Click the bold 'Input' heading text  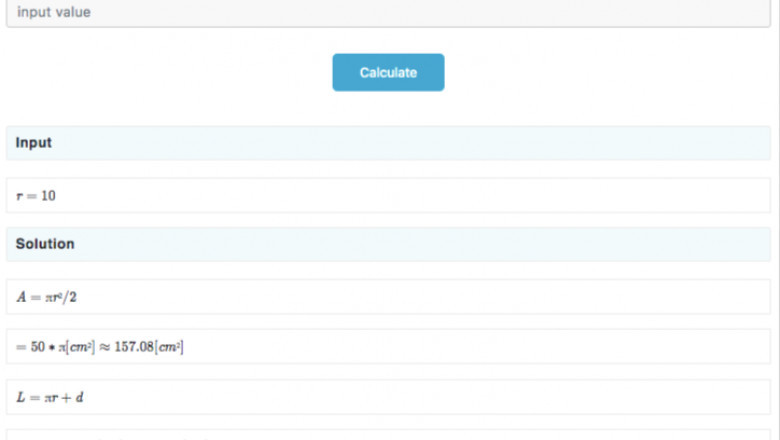[x=33, y=143]
